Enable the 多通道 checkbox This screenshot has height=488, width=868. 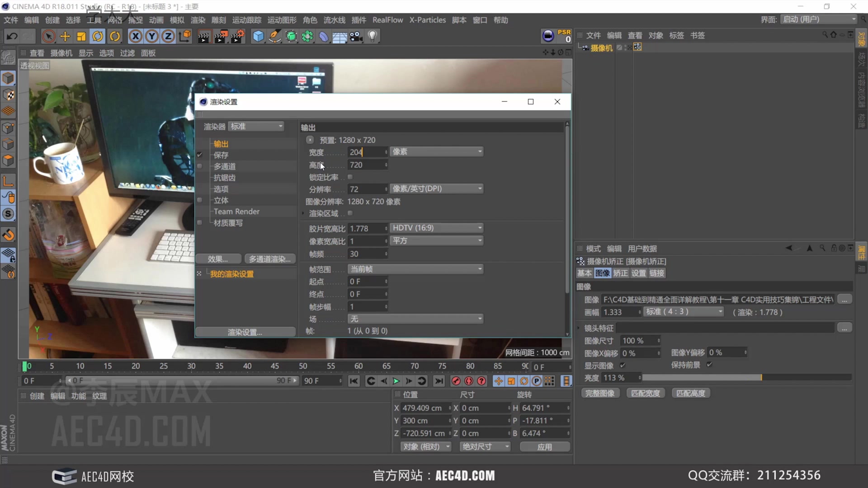199,166
